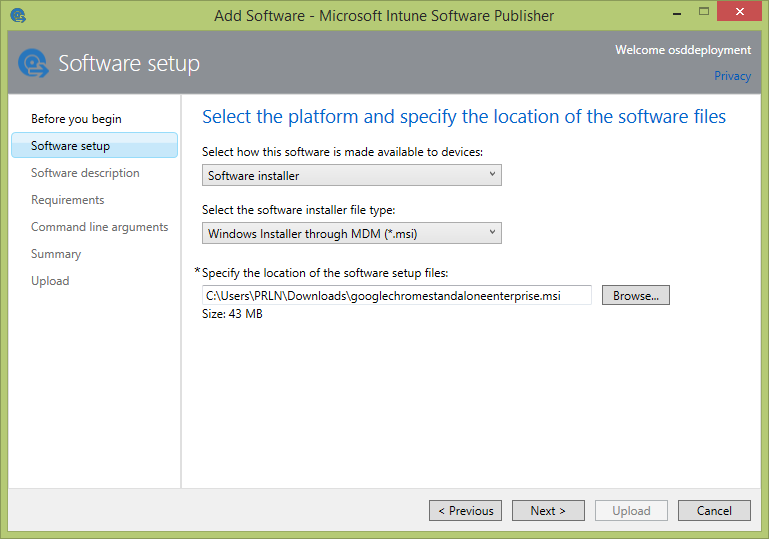Click the Browse... button

coord(635,295)
